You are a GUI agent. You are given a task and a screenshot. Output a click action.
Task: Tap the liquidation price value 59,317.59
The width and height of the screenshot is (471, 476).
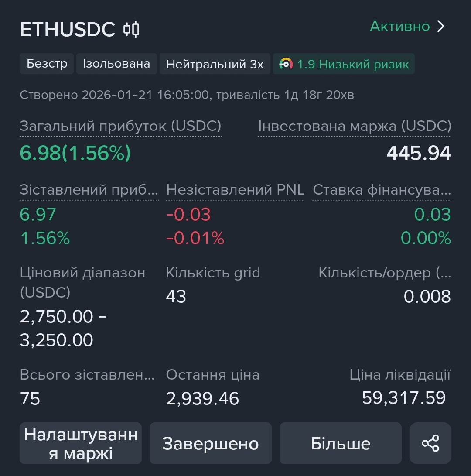(x=404, y=398)
